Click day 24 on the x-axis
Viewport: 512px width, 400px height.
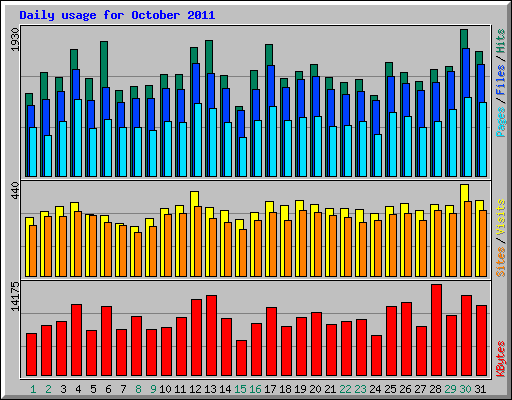(375, 389)
